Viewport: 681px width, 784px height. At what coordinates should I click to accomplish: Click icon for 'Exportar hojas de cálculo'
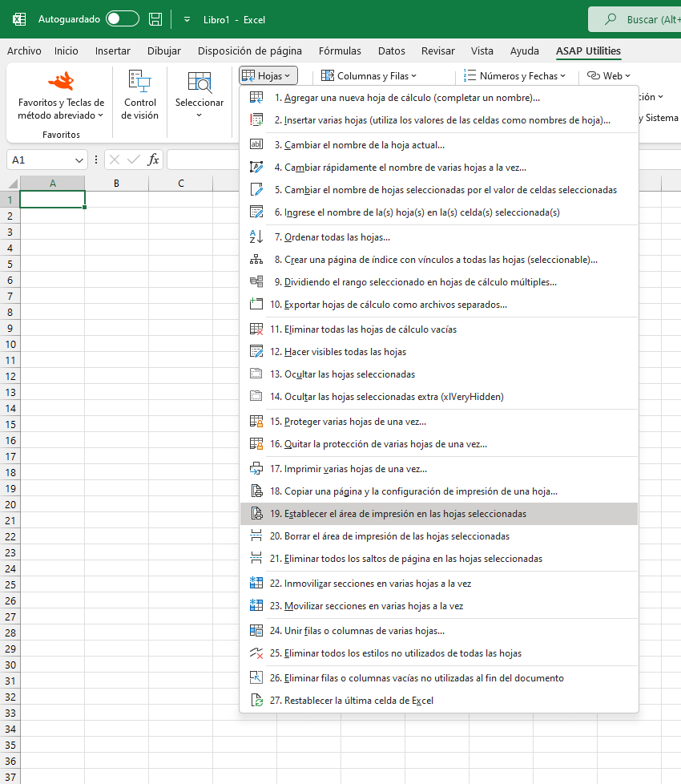click(x=256, y=304)
